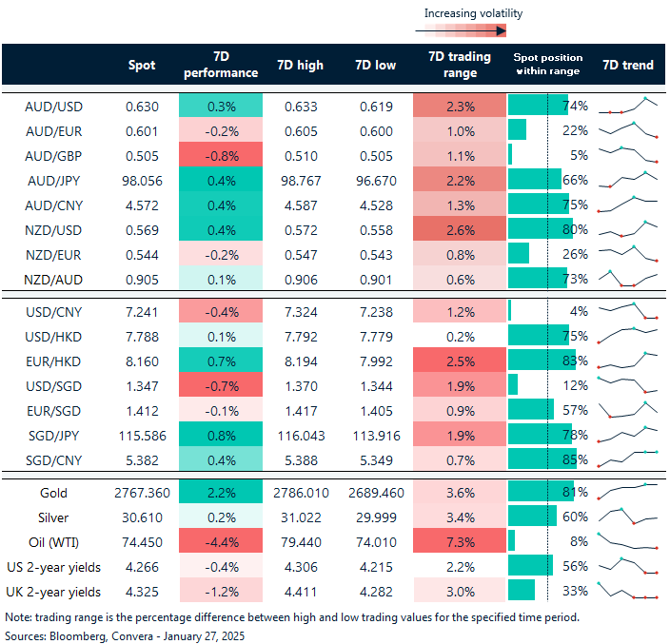Click the AUD/GBP row label
The height and width of the screenshot is (644, 670).
point(52,155)
